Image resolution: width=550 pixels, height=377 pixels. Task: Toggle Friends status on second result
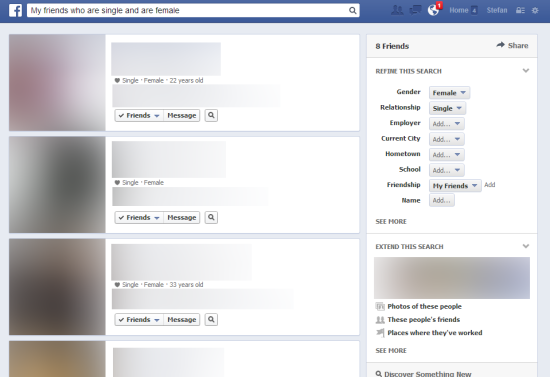139,217
